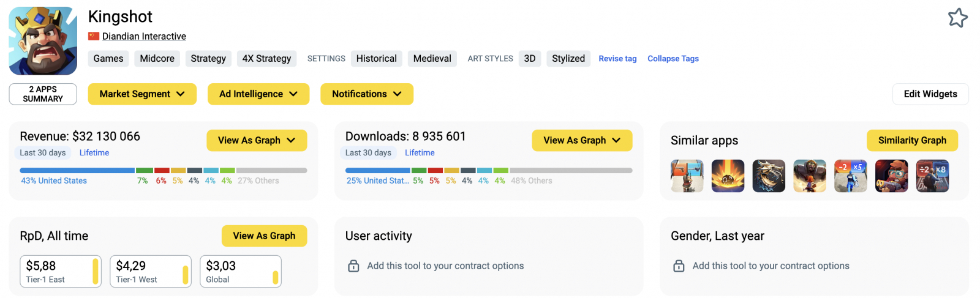Click the Edit Widgets button

pyautogui.click(x=930, y=94)
